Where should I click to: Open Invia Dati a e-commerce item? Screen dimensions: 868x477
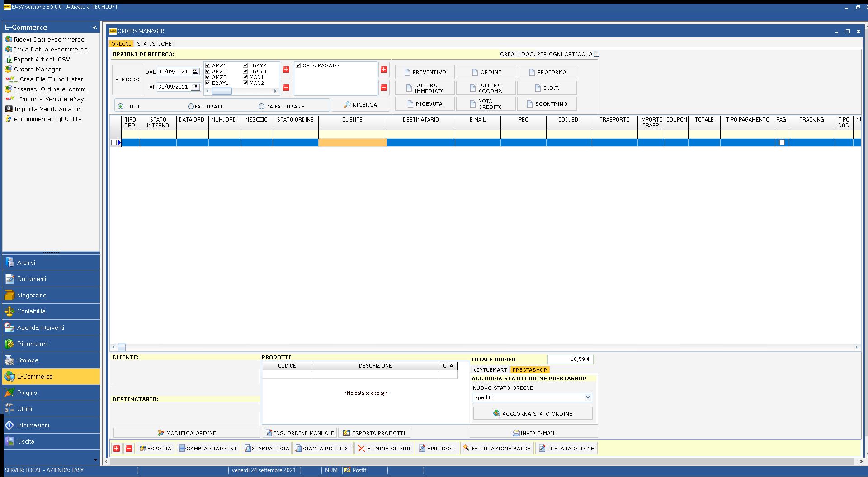46,49
